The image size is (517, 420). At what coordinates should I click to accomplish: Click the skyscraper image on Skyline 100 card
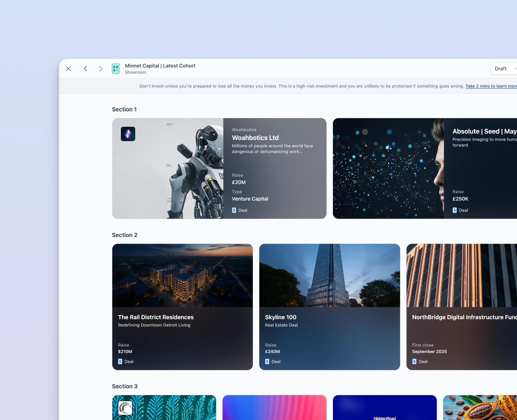tap(330, 276)
